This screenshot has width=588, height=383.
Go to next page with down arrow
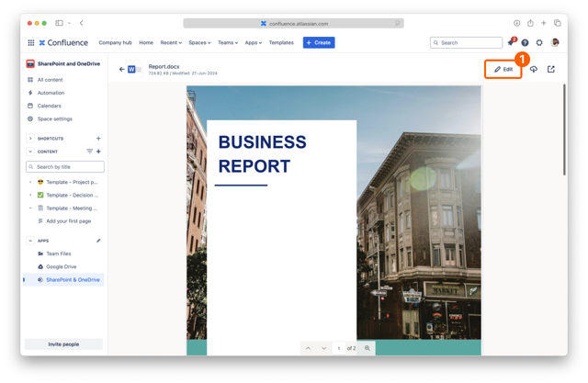[324, 348]
